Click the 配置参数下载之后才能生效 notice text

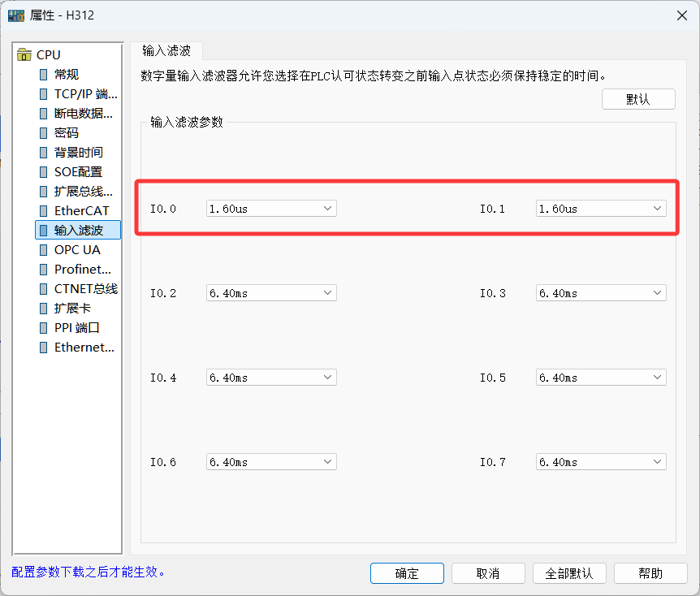tap(88, 572)
